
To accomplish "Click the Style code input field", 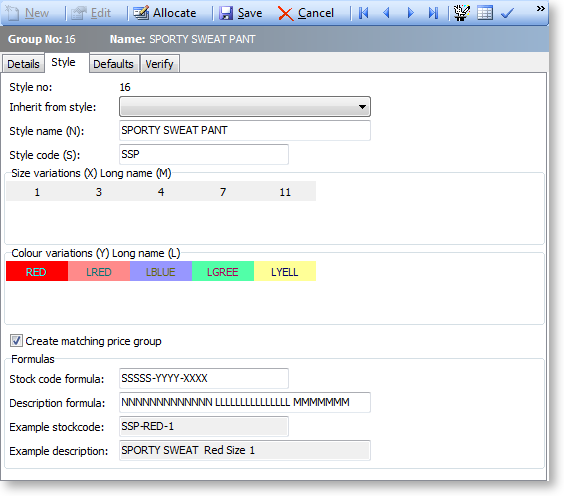I will pyautogui.click(x=204, y=155).
